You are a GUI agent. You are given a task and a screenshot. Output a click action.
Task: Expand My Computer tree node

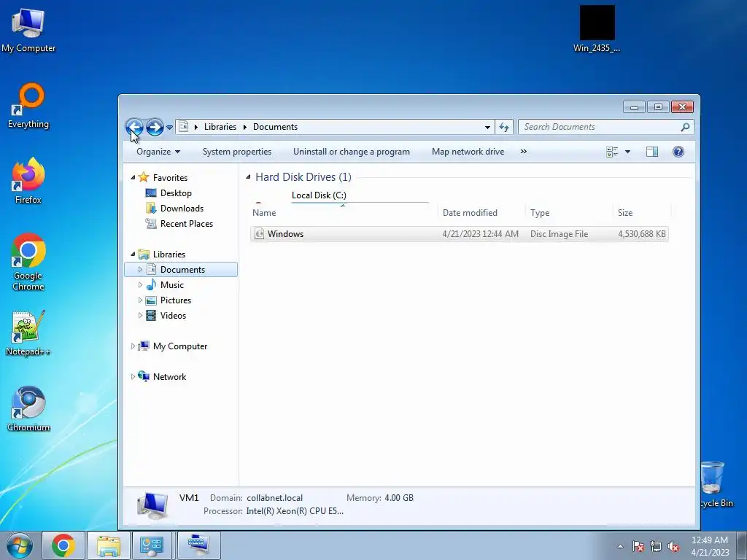click(x=133, y=346)
